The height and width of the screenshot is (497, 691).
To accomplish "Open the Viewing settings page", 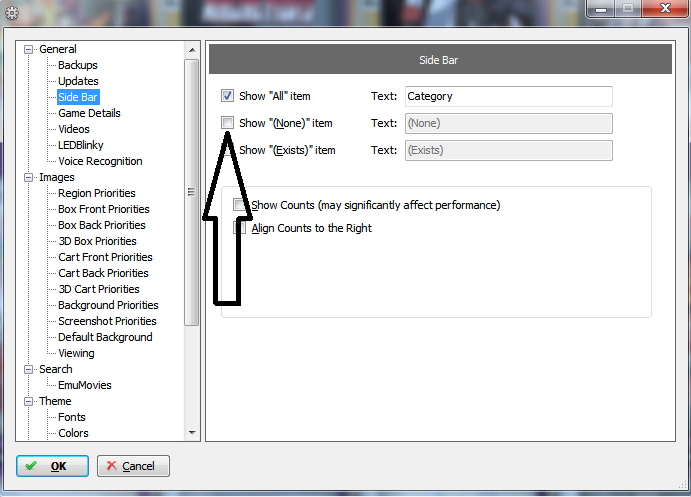I will [x=76, y=353].
